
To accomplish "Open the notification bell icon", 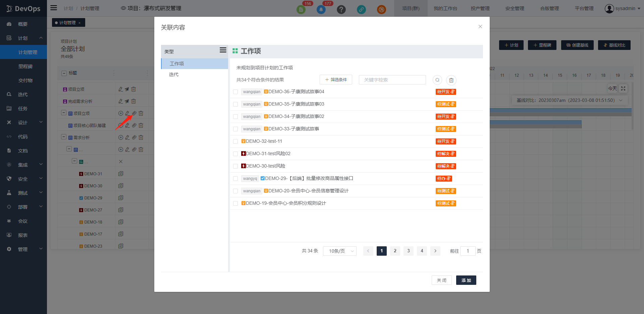I will [x=321, y=10].
